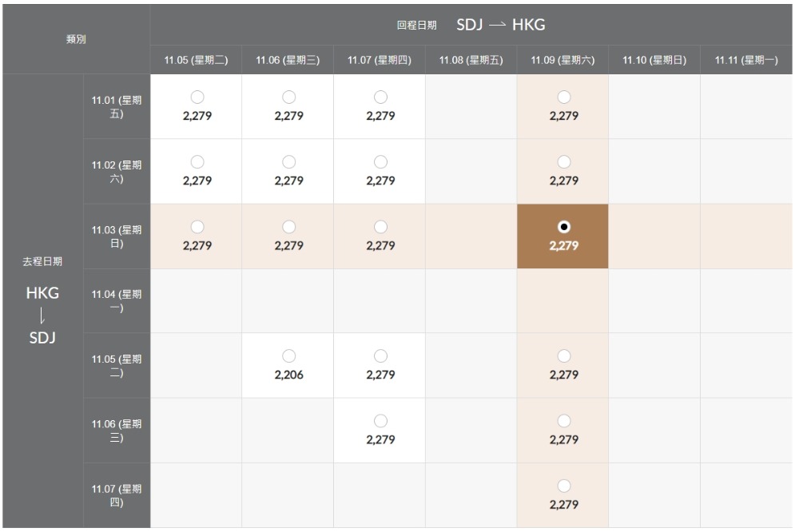
Task: Pick 11.02 departure with 11.07 return option
Action: 380,162
